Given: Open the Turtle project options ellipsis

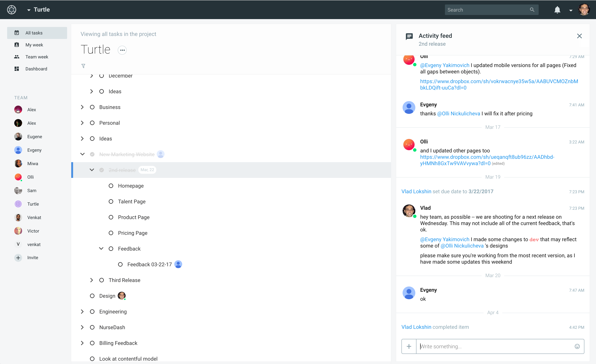Looking at the screenshot, I should 122,50.
